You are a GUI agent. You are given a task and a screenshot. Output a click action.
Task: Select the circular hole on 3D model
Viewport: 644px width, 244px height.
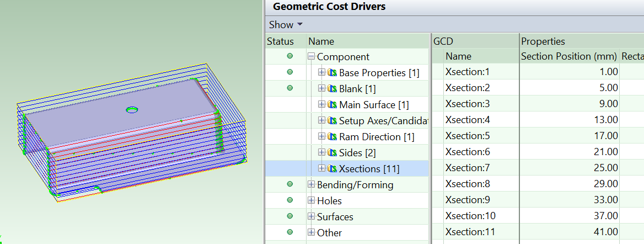click(132, 110)
